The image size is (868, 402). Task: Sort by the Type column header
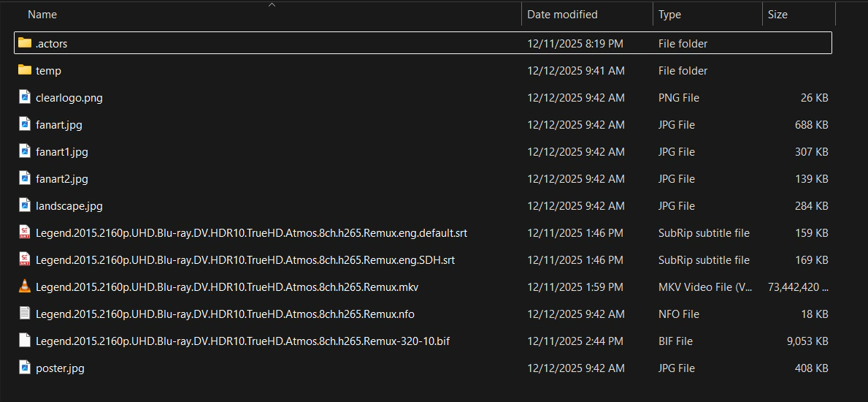coord(669,15)
